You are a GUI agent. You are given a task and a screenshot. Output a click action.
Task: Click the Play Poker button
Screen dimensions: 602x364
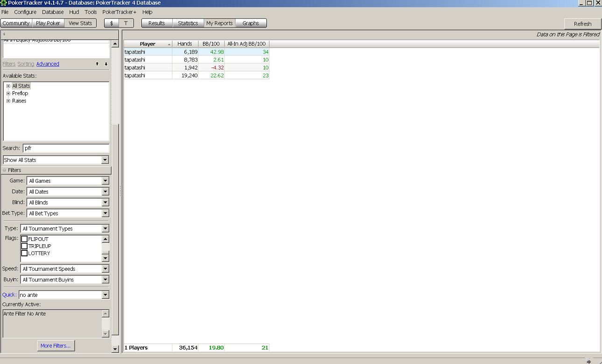point(48,23)
